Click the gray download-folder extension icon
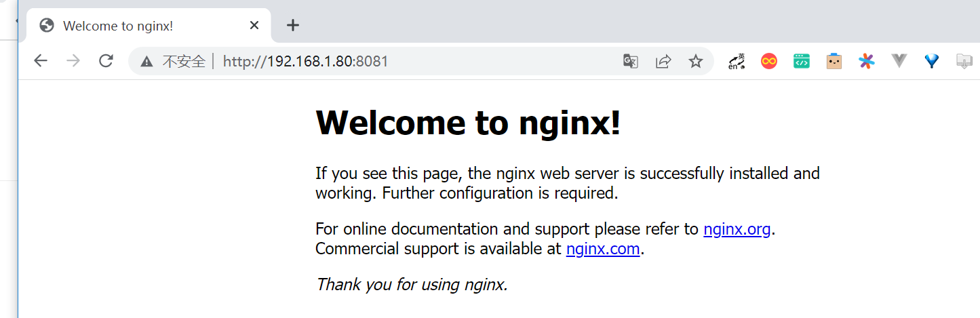This screenshot has width=980, height=318. point(964,62)
